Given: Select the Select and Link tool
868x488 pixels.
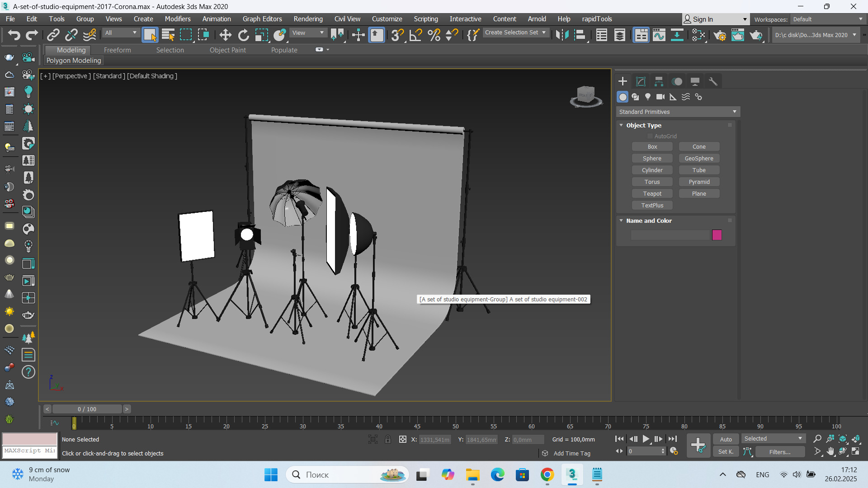Looking at the screenshot, I should tap(53, 35).
